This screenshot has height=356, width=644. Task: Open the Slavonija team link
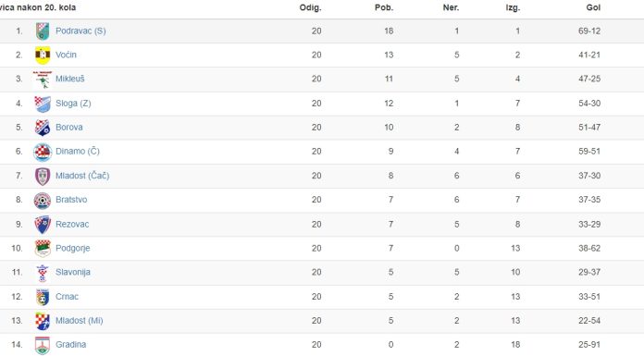tap(73, 272)
